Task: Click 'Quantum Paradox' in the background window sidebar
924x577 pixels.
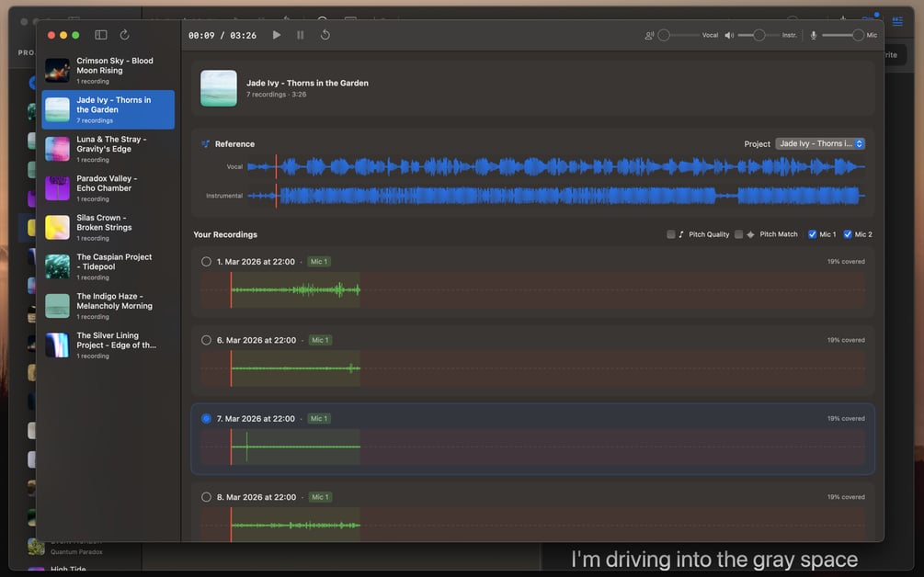Action: [76, 551]
